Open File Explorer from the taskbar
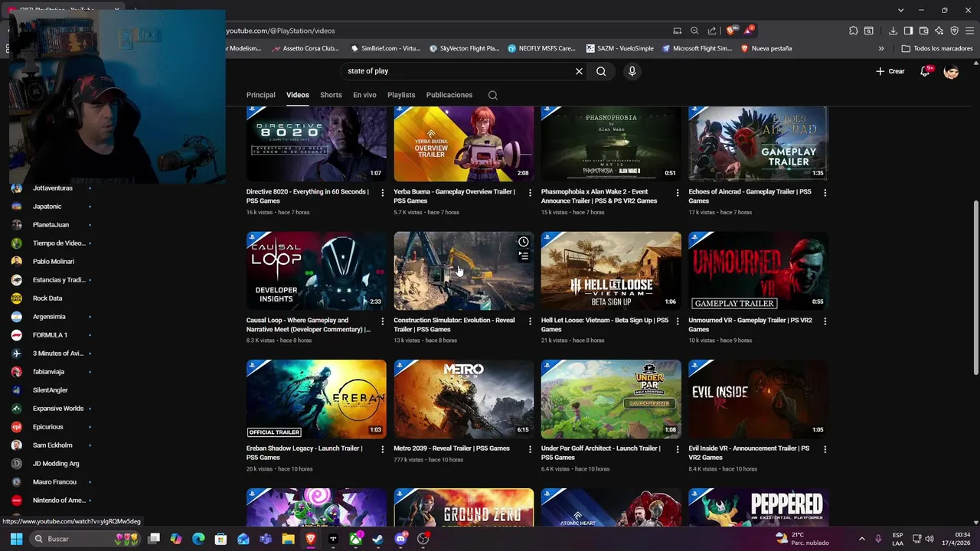Image resolution: width=980 pixels, height=551 pixels. (288, 539)
